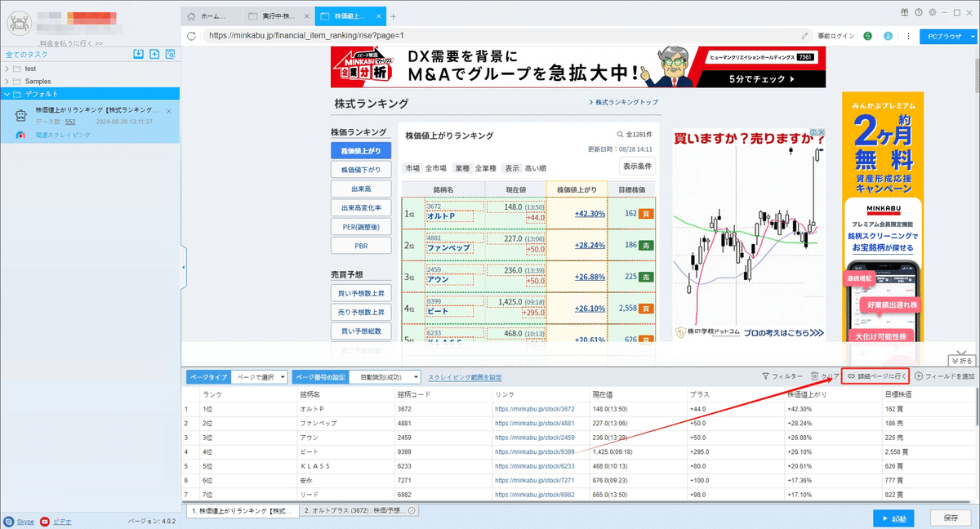This screenshot has width=980, height=529.
Task: Reload the page with the refresh icon
Action: pos(191,35)
